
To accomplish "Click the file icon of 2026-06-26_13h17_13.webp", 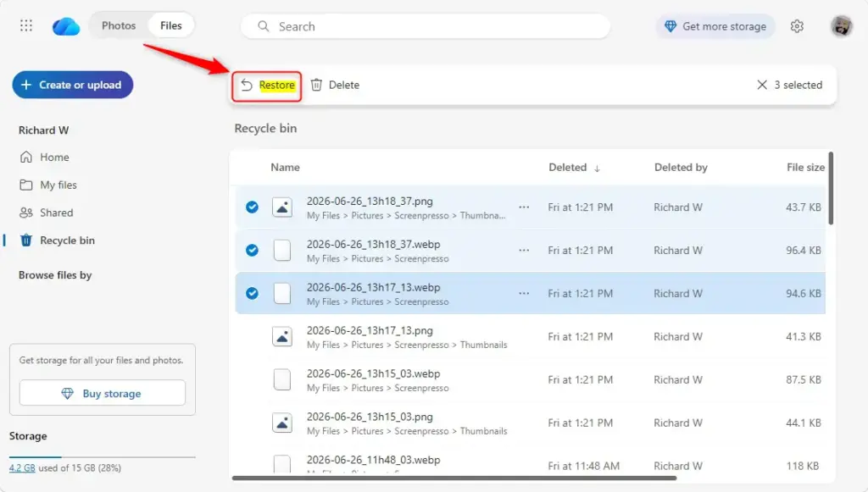I will [x=282, y=293].
